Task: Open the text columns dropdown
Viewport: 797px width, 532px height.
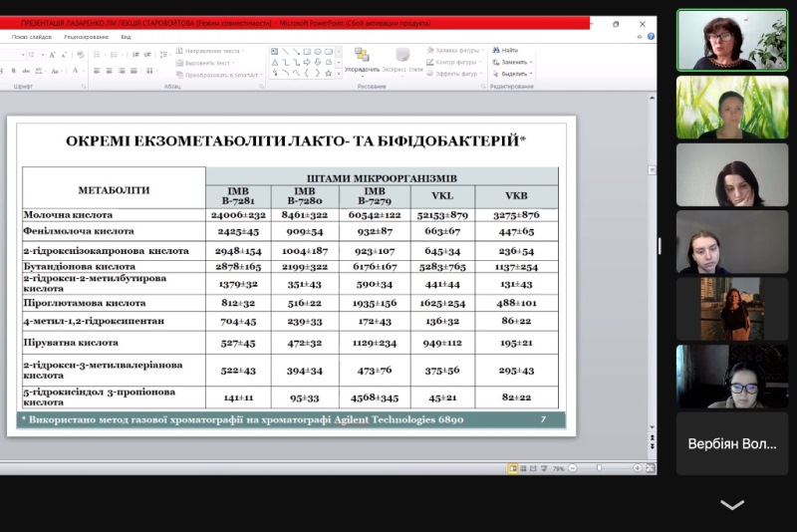Action: point(151,71)
